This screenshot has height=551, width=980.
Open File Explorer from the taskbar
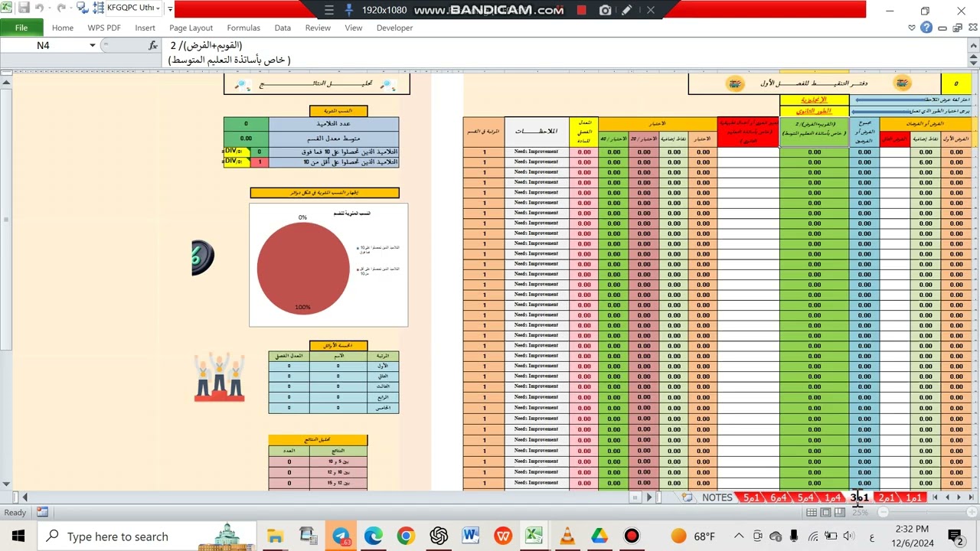coord(275,536)
